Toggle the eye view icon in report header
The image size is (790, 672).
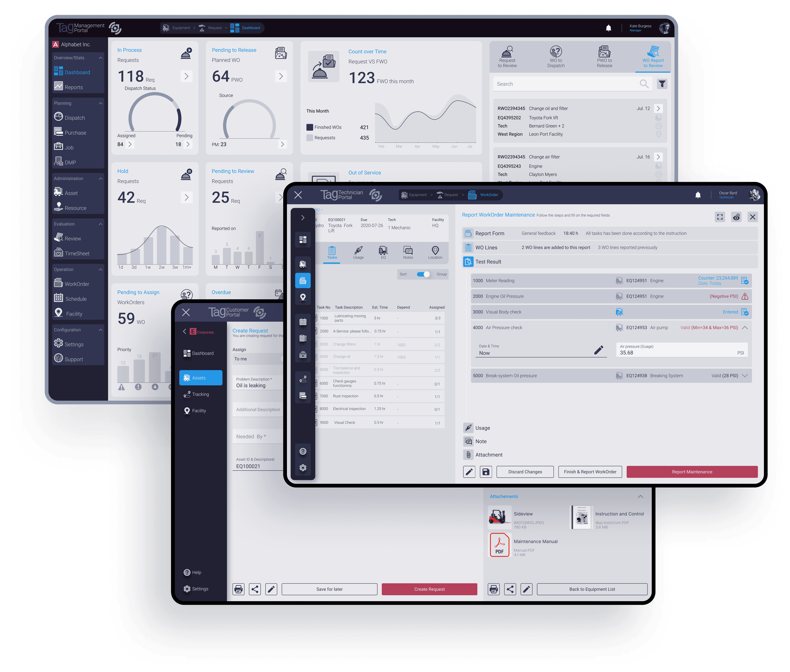click(736, 217)
